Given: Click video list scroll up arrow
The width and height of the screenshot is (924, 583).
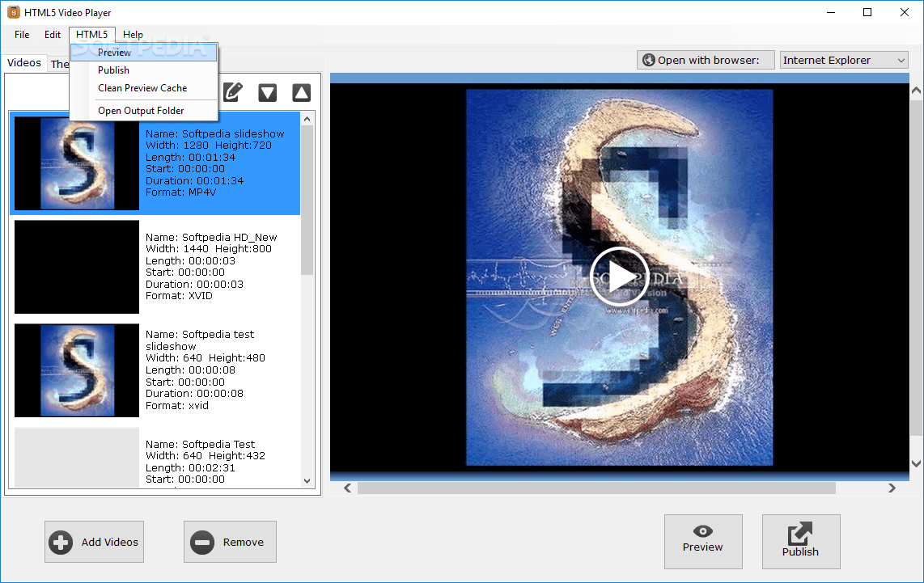Looking at the screenshot, I should click(x=307, y=119).
